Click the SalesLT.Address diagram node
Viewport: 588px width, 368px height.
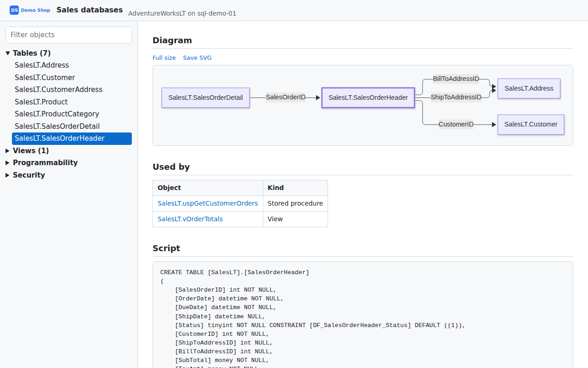tap(529, 88)
